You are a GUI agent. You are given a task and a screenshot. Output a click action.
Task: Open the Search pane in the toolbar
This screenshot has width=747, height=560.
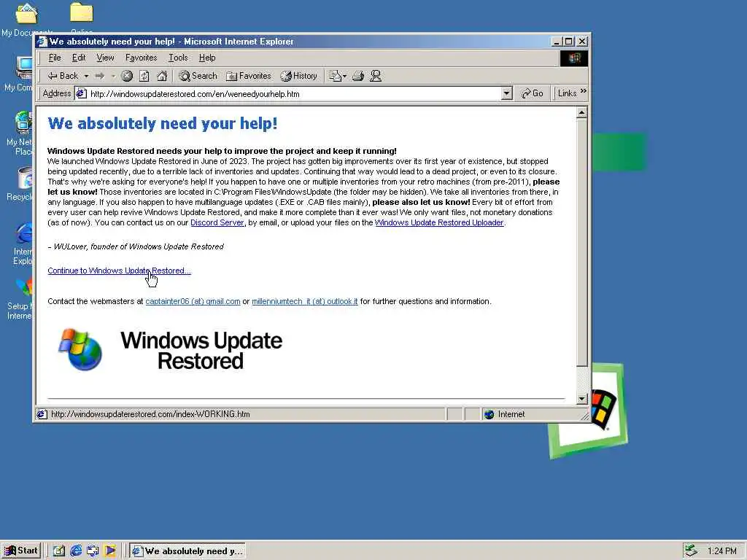pyautogui.click(x=198, y=76)
